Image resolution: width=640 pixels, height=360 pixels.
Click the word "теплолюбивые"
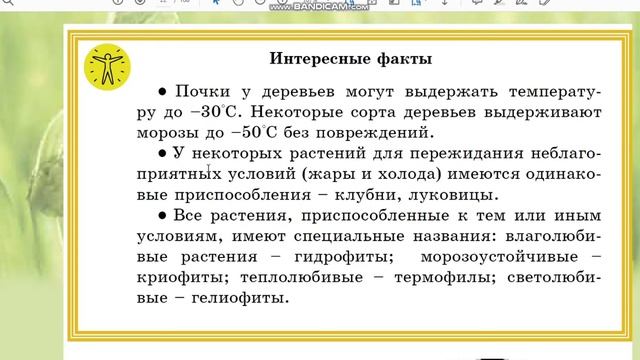(301, 278)
